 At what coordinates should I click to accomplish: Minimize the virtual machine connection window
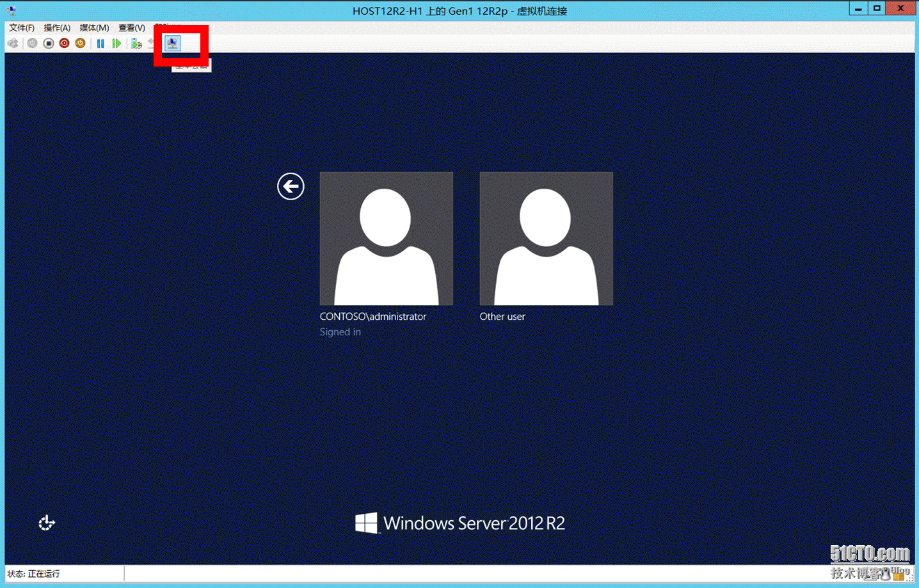click(858, 8)
